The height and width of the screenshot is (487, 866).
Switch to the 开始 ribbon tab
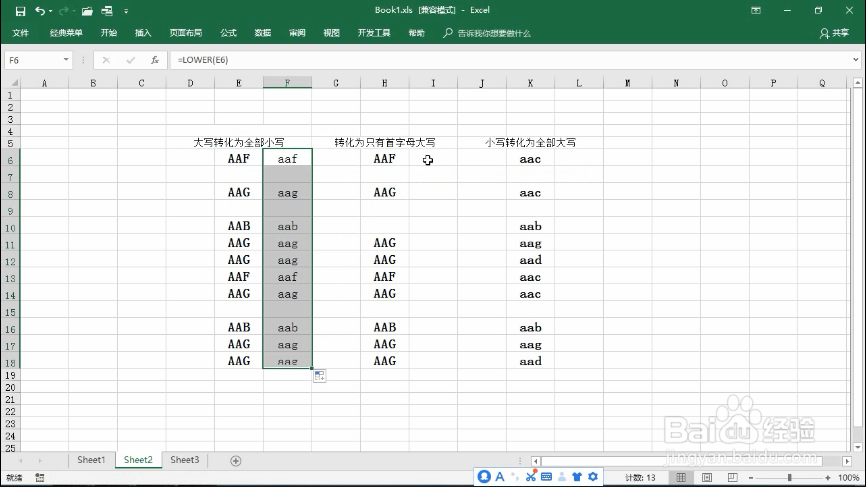click(x=109, y=33)
